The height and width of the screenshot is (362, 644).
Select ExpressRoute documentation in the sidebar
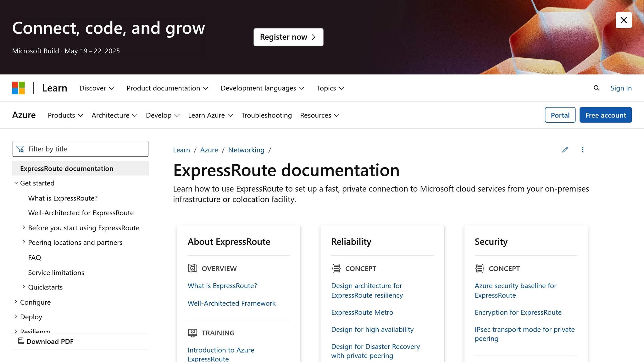[80, 168]
